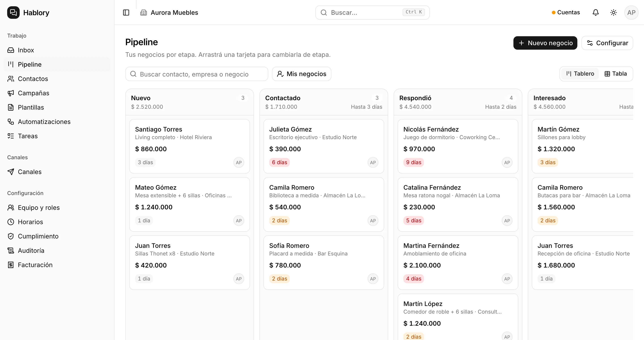Open Martín Gómez Sillones para lobby card
The height and width of the screenshot is (340, 644).
583,147
